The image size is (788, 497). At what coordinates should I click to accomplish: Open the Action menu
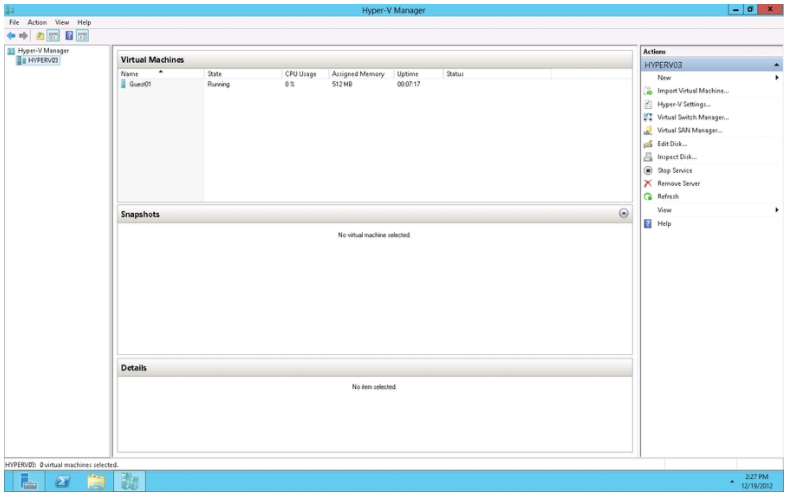click(37, 23)
